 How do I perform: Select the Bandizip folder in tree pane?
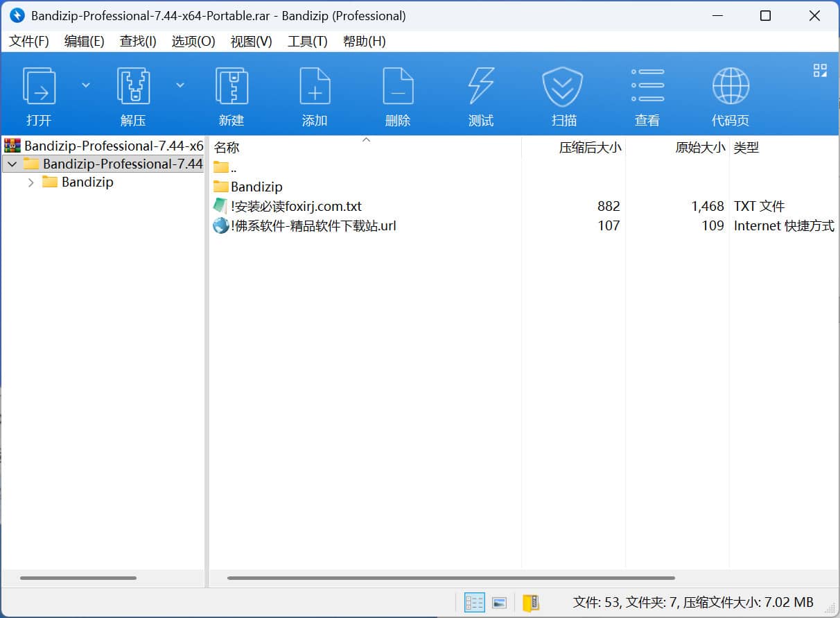(87, 182)
